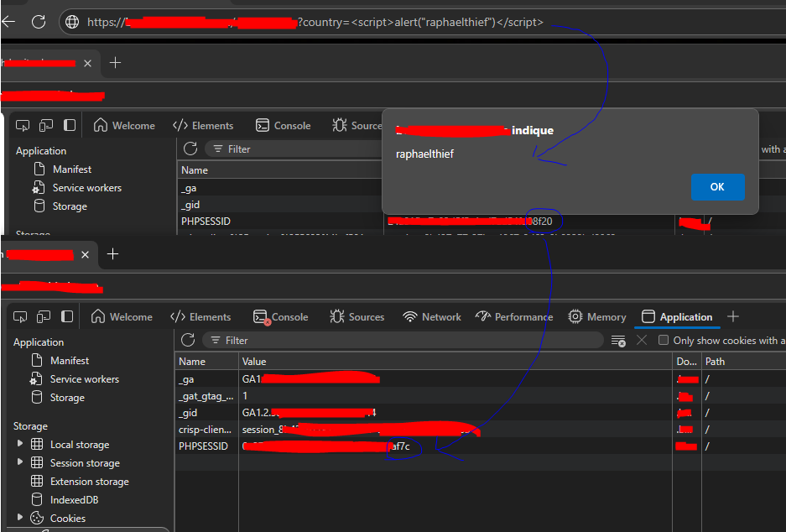Expand the Session storage tree node
Screen dimensions: 786x532
tap(20, 462)
